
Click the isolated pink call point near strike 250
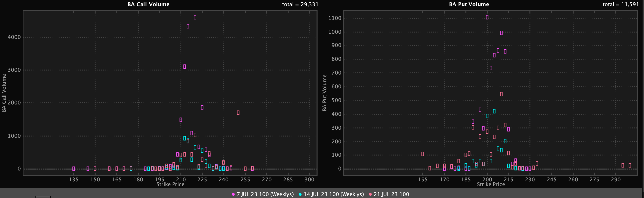click(x=238, y=113)
